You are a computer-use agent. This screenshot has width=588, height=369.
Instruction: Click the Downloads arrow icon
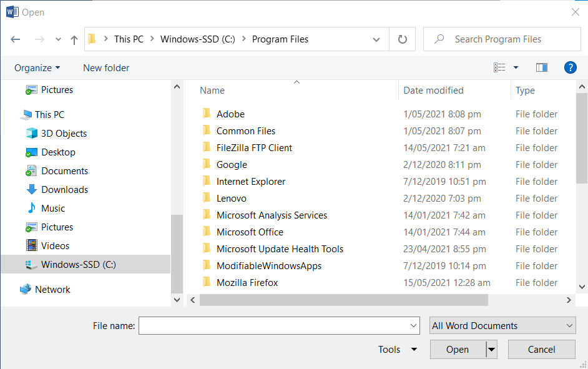tap(31, 189)
